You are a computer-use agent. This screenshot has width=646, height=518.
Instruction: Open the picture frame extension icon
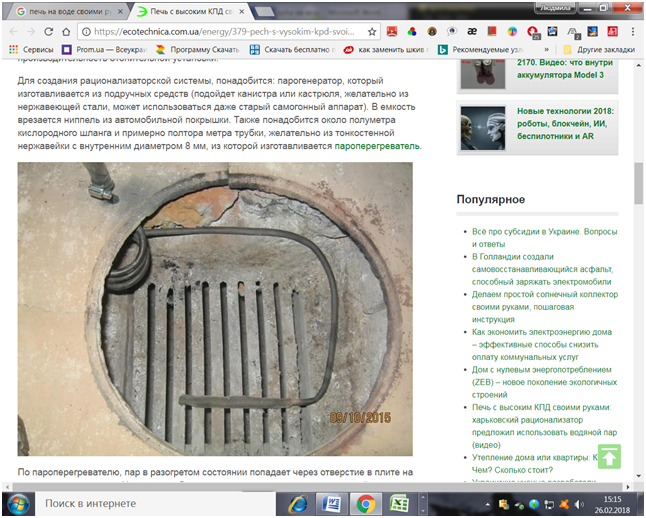[552, 31]
